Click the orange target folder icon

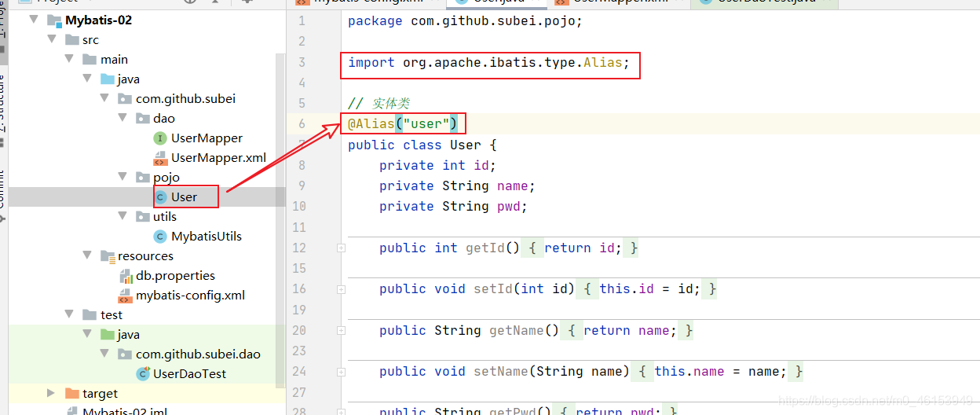(x=72, y=393)
